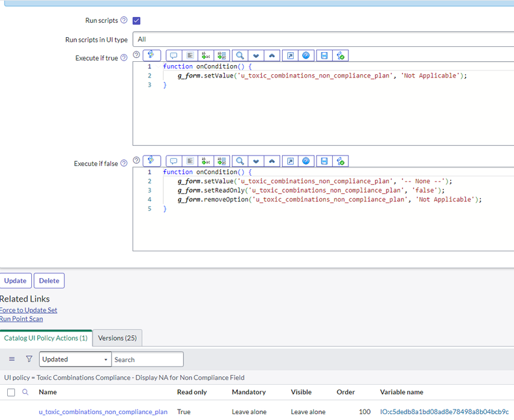514x420 pixels.
Task: Click the help icon next to Execute if false label
Action: click(124, 163)
